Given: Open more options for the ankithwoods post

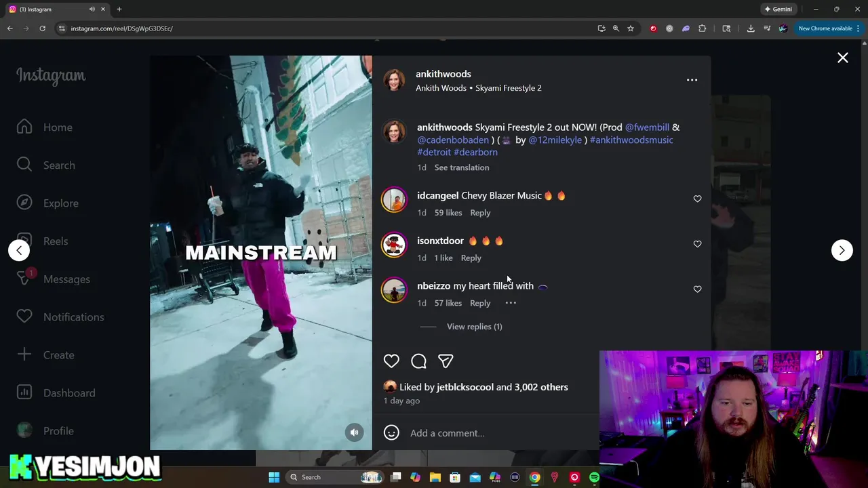Looking at the screenshot, I should click(x=692, y=80).
